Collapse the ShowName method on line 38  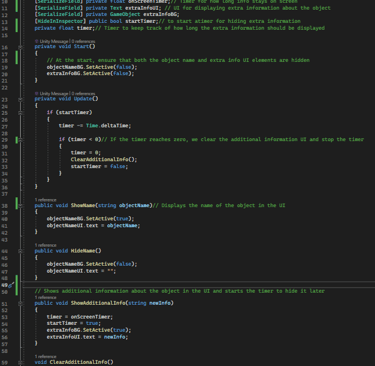tap(20, 206)
